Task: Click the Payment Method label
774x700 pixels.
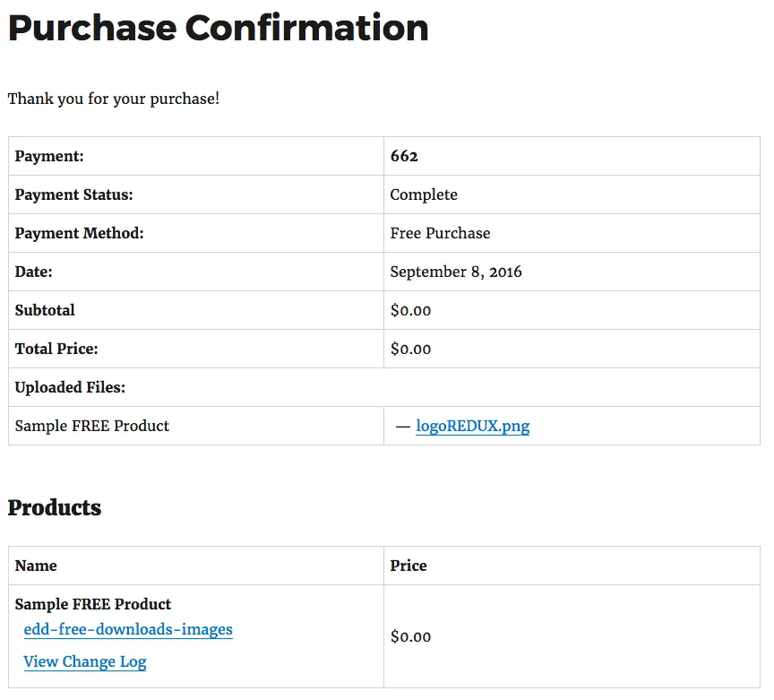Action: [79, 233]
